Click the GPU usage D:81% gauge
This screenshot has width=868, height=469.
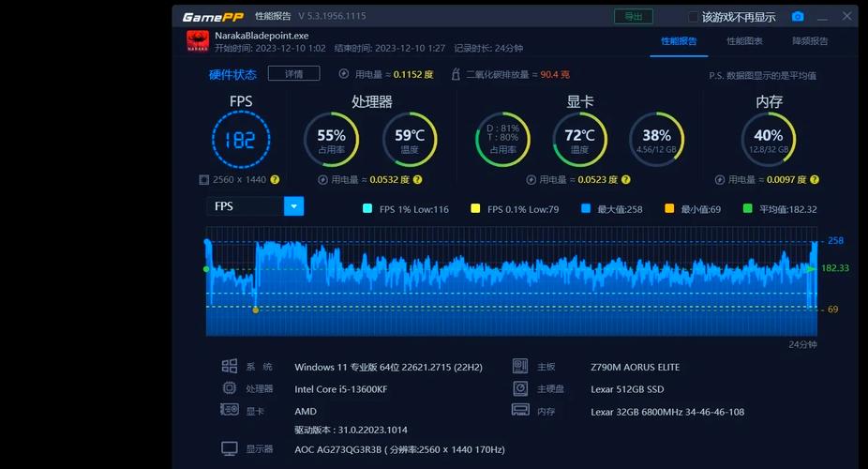point(502,140)
